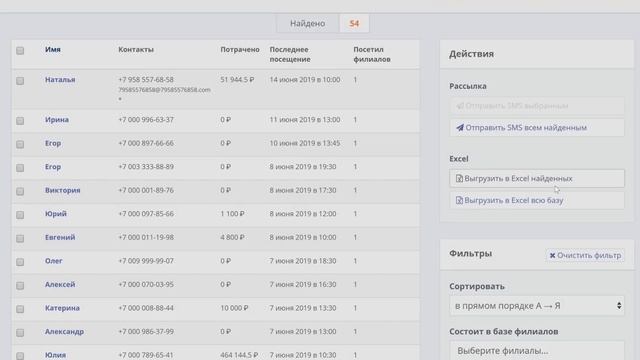640x360 pixels.
Task: Click the Посетил филиалов column header
Action: tap(372, 54)
